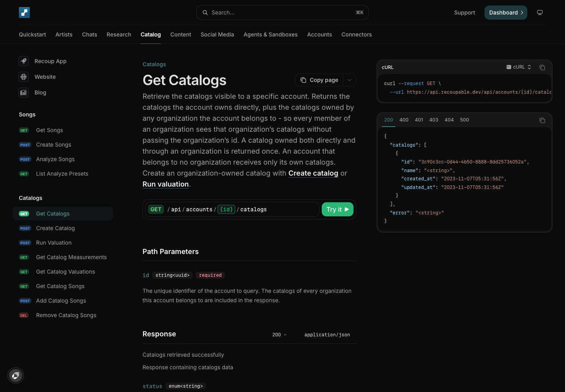Image resolution: width=565 pixels, height=392 pixels.
Task: Click the status field name
Action: [x=152, y=386]
